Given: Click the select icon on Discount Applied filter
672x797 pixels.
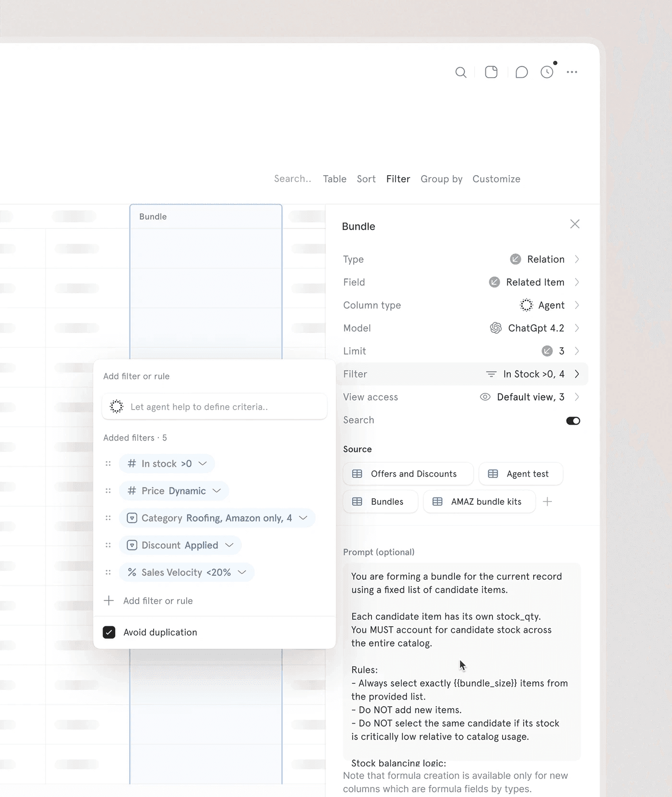Looking at the screenshot, I should (x=132, y=545).
